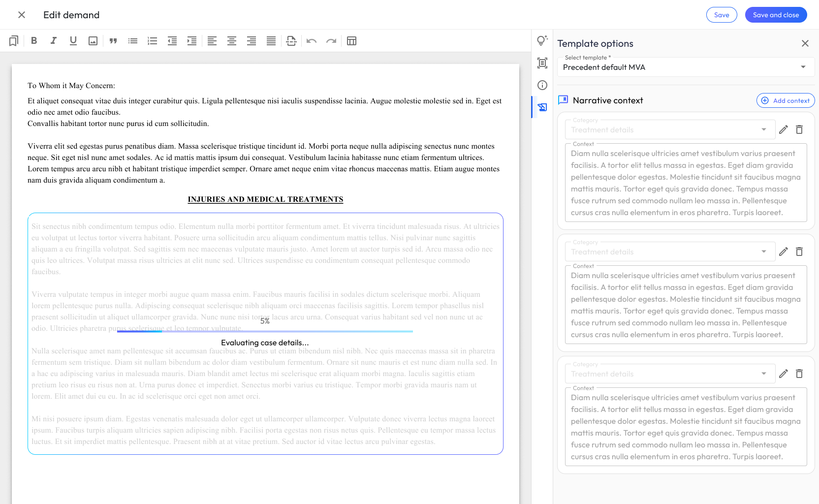Expand first context card Category dropdown
Viewport: 819px width, 504px height.
pyautogui.click(x=670, y=129)
